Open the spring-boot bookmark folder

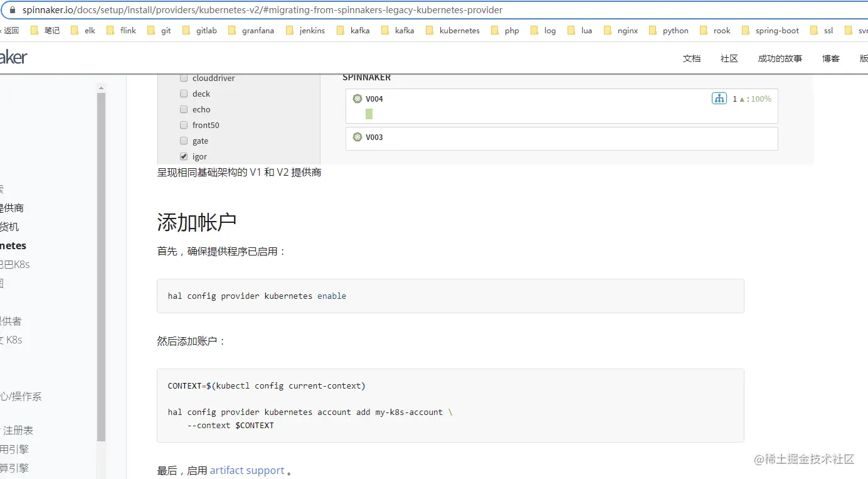tap(771, 30)
